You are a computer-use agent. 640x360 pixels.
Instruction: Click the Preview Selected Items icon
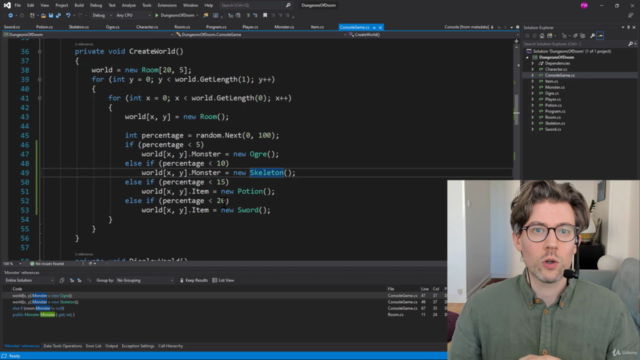[x=600, y=36]
